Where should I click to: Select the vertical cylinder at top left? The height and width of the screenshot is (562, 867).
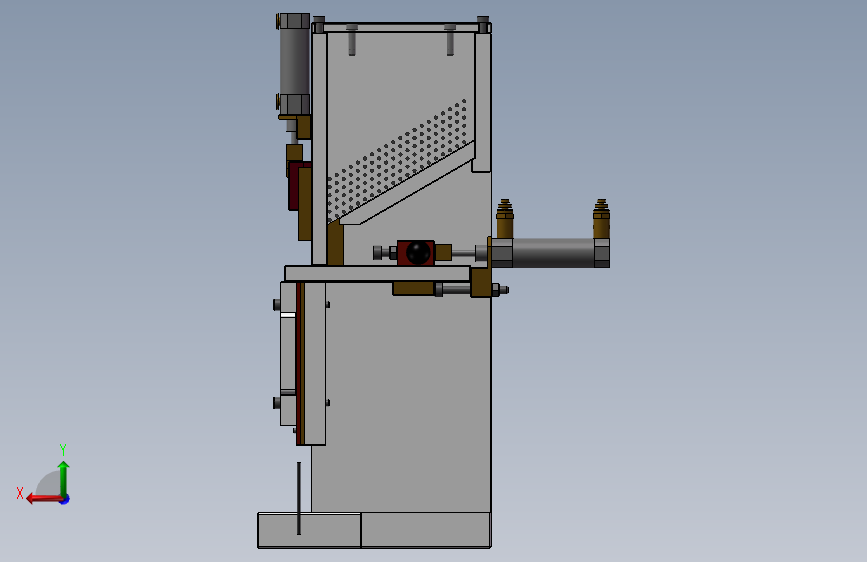294,63
